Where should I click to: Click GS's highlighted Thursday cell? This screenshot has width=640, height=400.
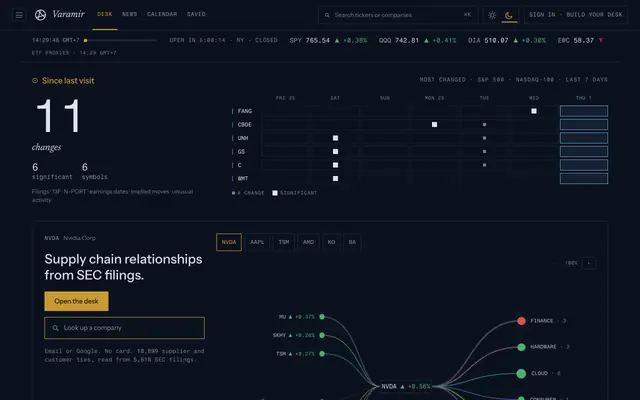tap(584, 151)
